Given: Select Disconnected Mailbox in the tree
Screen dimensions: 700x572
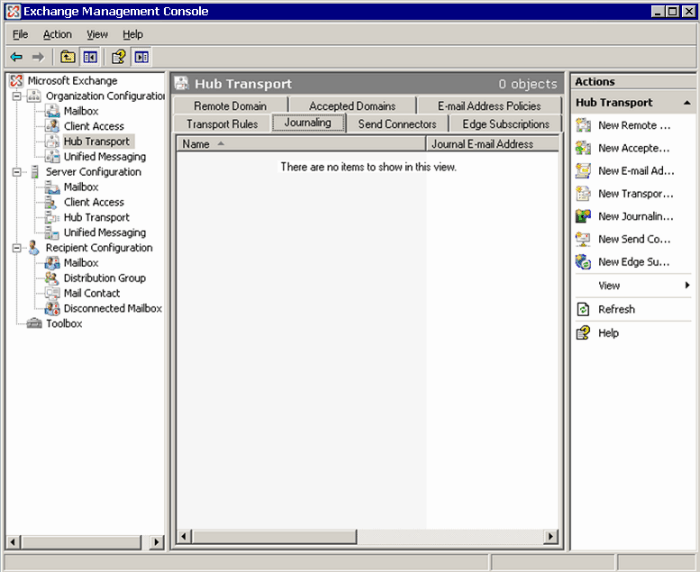Looking at the screenshot, I should coord(112,309).
